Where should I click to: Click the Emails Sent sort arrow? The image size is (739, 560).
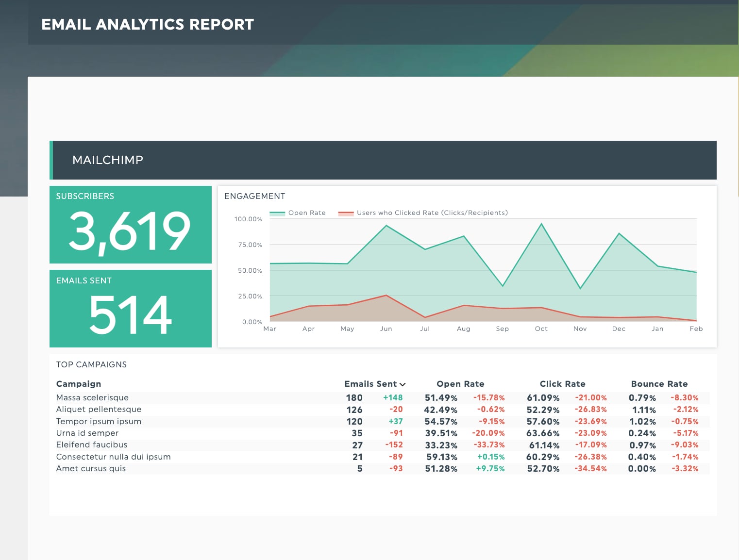(403, 384)
